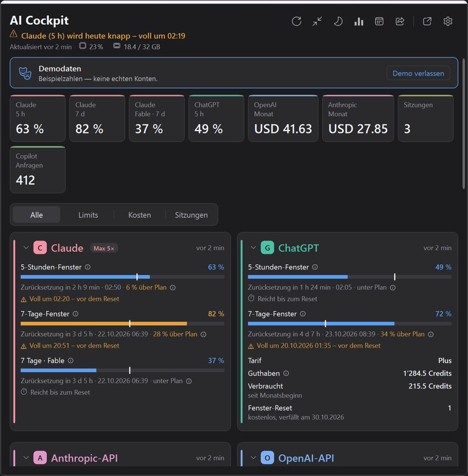This screenshot has width=468, height=476.
Task: Click the open in new window icon
Action: tap(427, 21)
